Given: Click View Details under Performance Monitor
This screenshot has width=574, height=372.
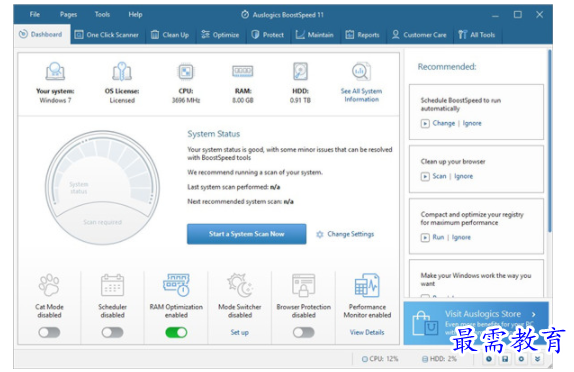Looking at the screenshot, I should [367, 332].
